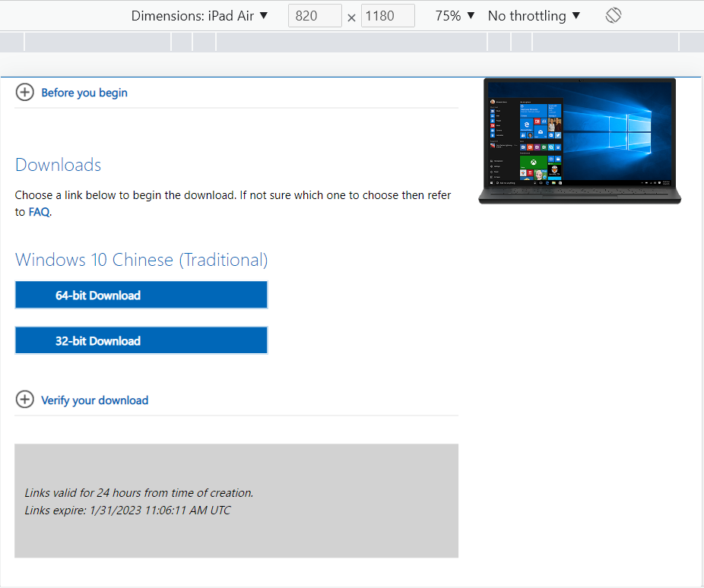
Task: Open the No throttling dropdown
Action: [534, 16]
